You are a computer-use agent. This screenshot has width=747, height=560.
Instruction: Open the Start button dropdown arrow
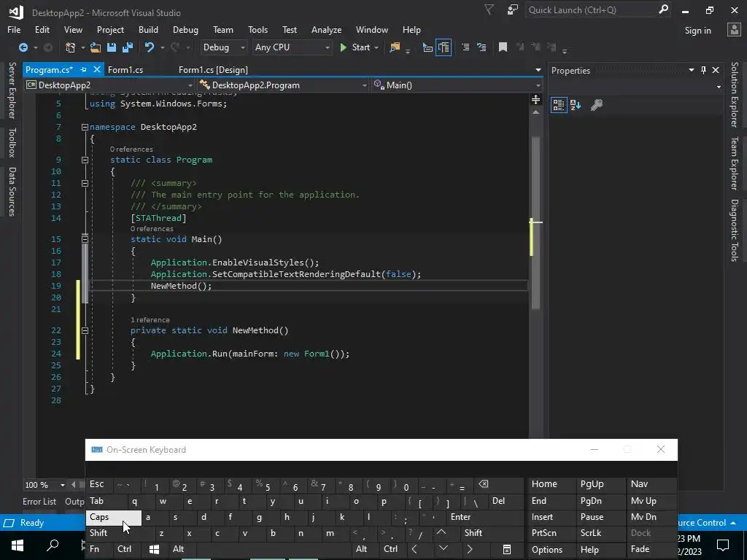tap(376, 47)
